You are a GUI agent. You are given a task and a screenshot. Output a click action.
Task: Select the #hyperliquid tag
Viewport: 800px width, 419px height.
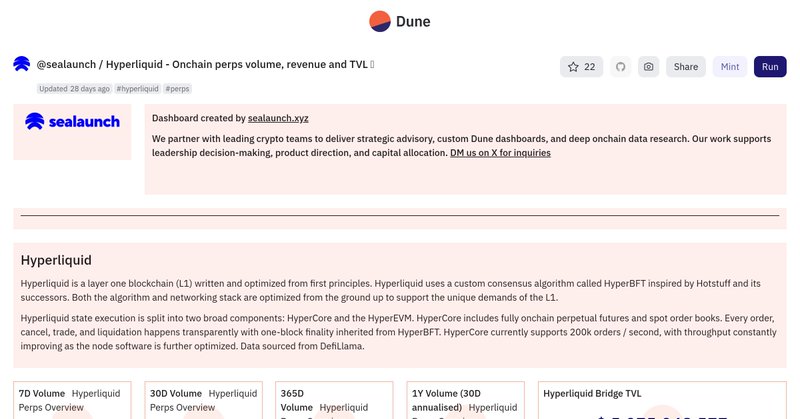(137, 89)
